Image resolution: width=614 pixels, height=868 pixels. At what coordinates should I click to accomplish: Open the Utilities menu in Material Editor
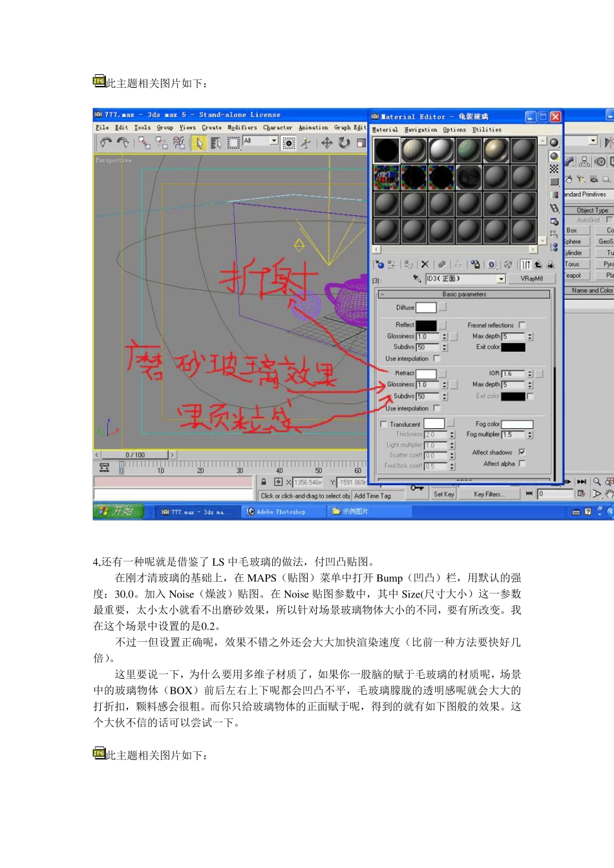487,130
